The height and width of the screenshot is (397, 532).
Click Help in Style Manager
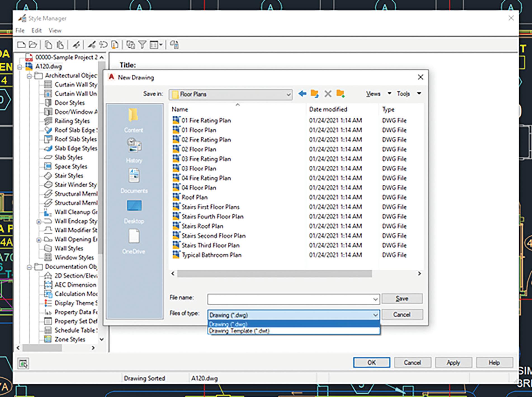pos(494,363)
